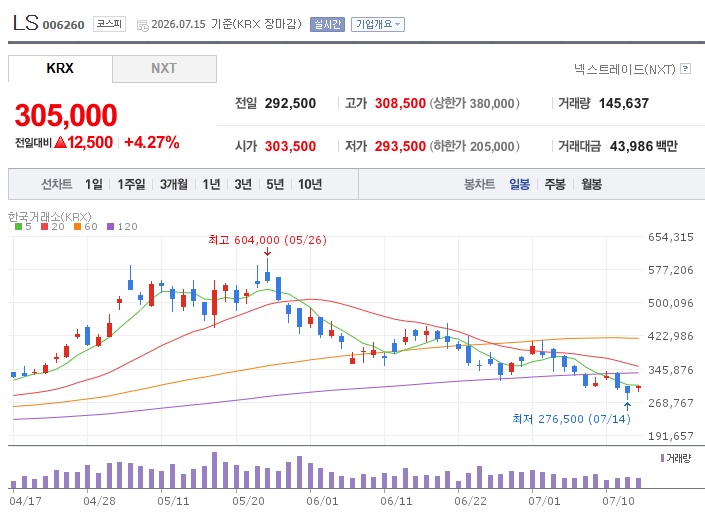Select the 1일 line chart
Screen dimensions: 705x515
click(x=94, y=184)
